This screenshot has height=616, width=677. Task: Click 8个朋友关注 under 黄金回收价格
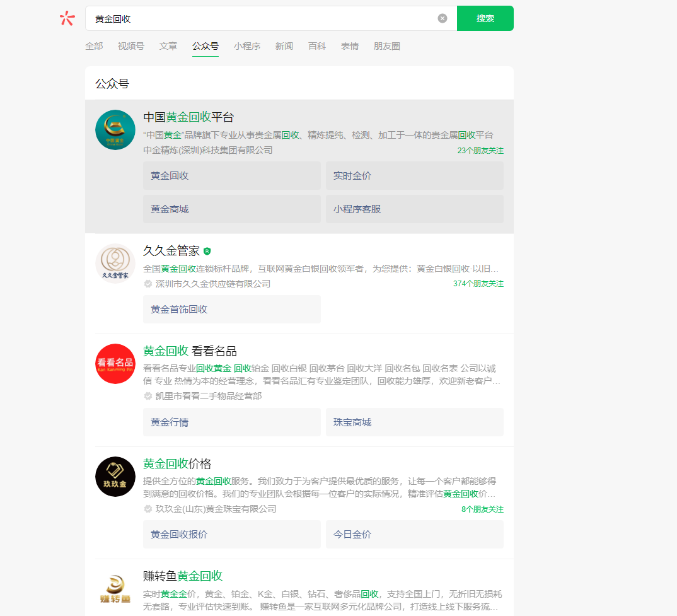482,509
